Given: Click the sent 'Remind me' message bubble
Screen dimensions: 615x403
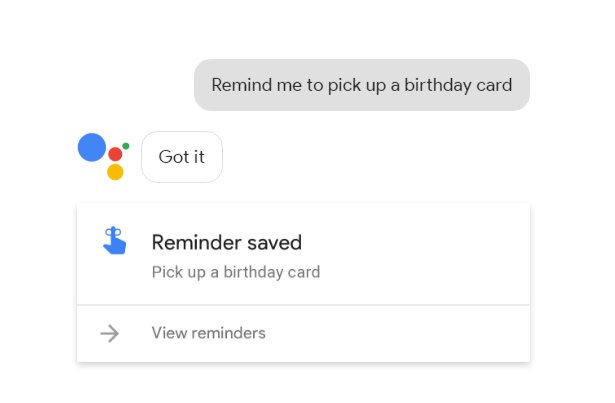Looking at the screenshot, I should pyautogui.click(x=361, y=85).
